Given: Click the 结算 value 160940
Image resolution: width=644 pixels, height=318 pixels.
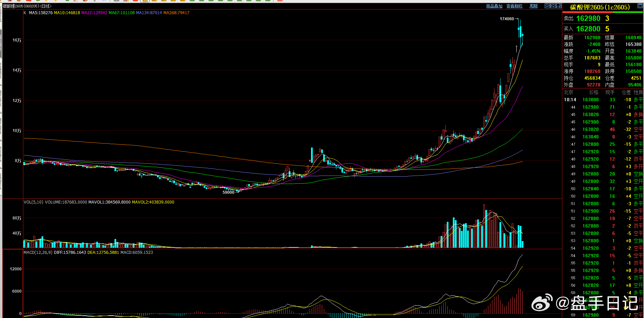Looking at the screenshot, I should click(x=633, y=38).
